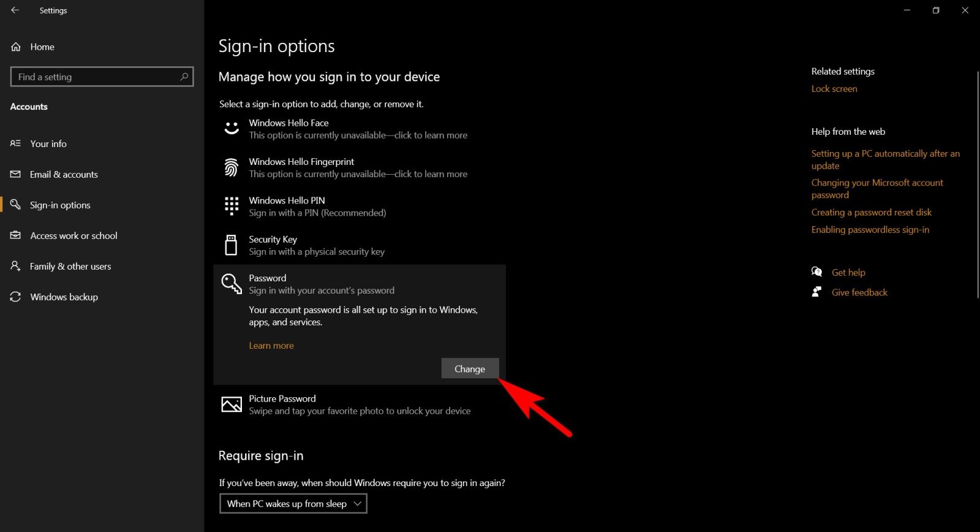Open Creating a password reset disk link
Viewport: 980px width, 532px height.
872,212
